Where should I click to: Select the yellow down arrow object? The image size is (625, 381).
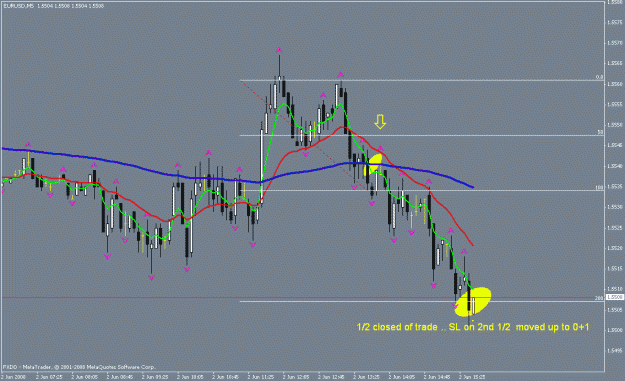pyautogui.click(x=380, y=122)
